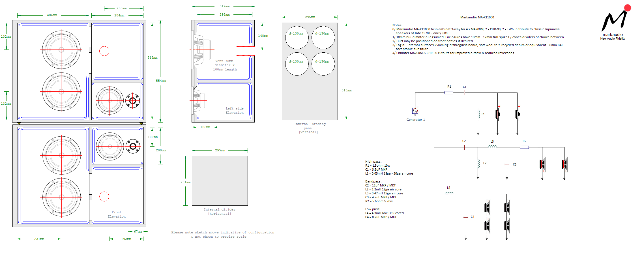Select the R2 resistor symbol

point(524,147)
